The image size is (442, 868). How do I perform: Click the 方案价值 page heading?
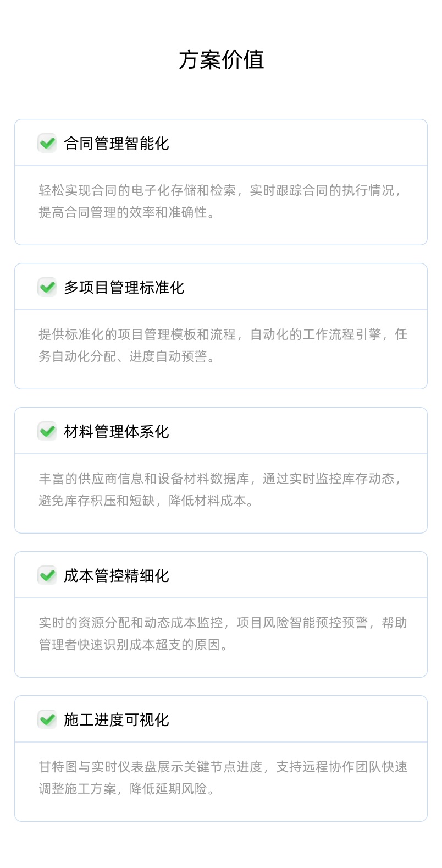point(221,60)
